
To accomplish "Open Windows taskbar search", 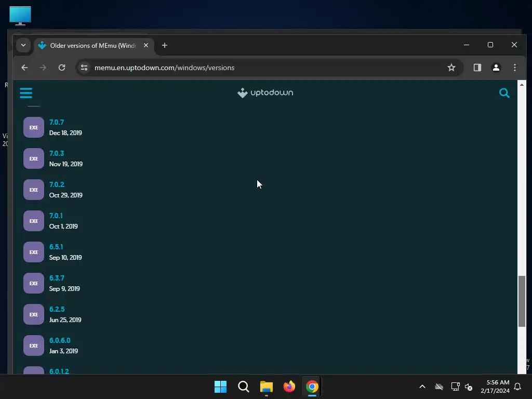I will [x=243, y=387].
